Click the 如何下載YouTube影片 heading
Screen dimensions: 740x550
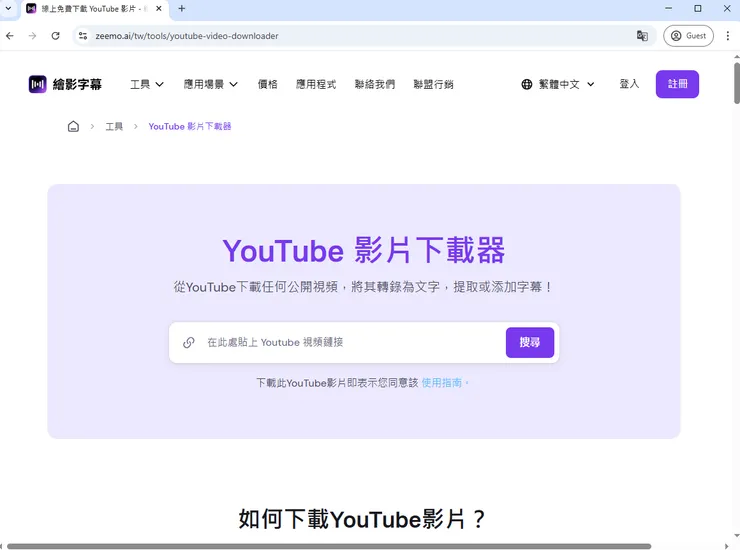click(x=362, y=519)
